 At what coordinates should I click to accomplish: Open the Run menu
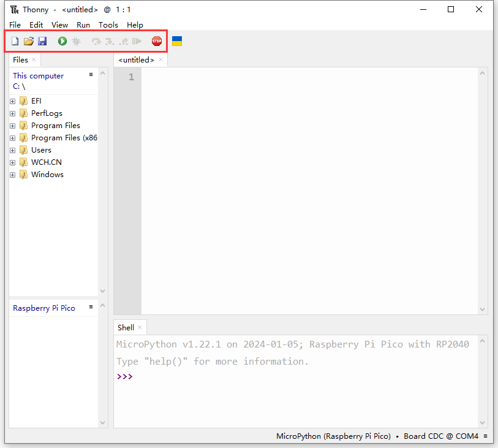point(83,25)
